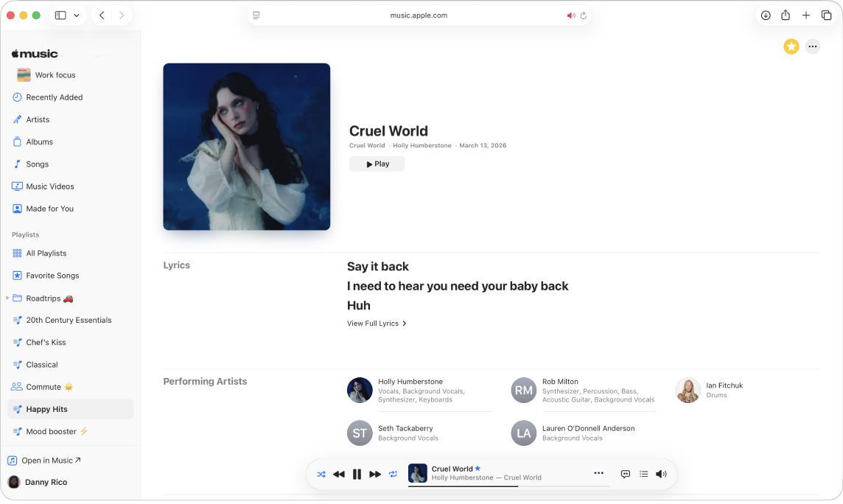
Task: Show the Playing Next queue list
Action: [x=643, y=475]
